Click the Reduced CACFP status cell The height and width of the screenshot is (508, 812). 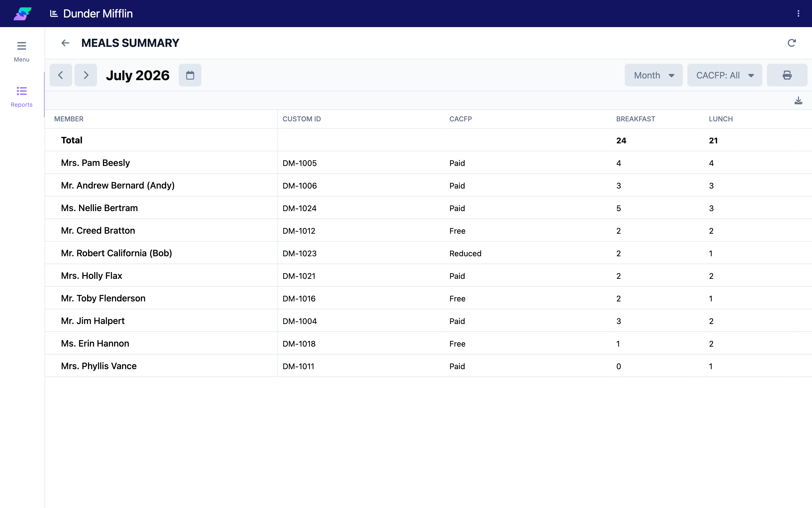465,253
